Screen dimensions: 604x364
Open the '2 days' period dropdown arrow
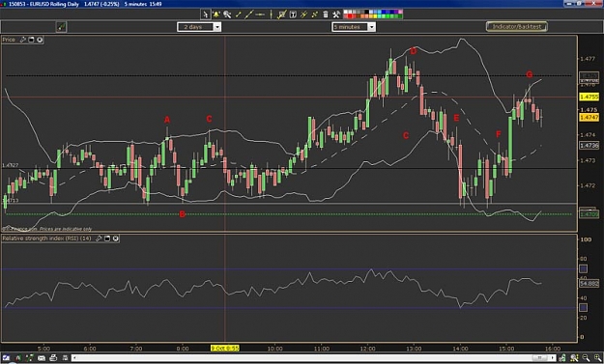tap(217, 27)
